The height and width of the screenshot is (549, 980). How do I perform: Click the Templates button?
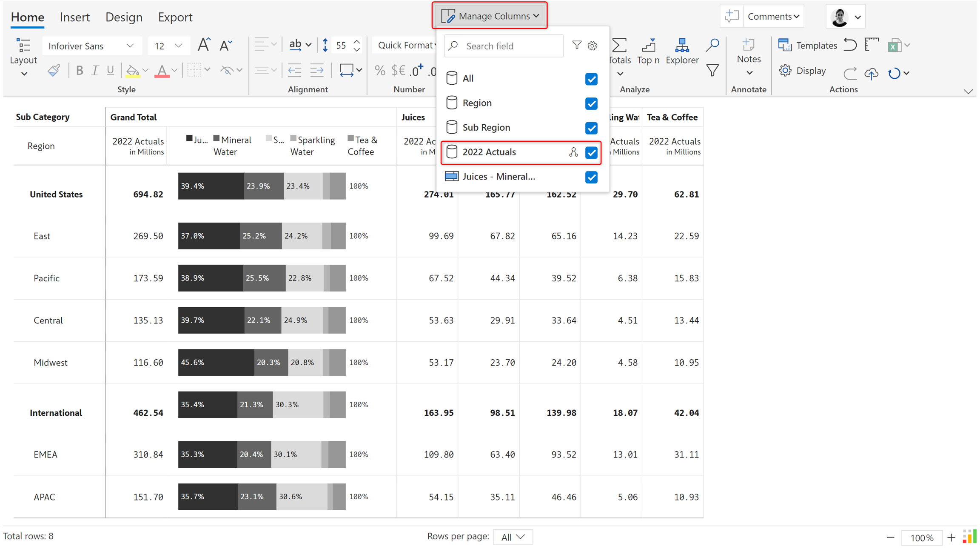[807, 45]
